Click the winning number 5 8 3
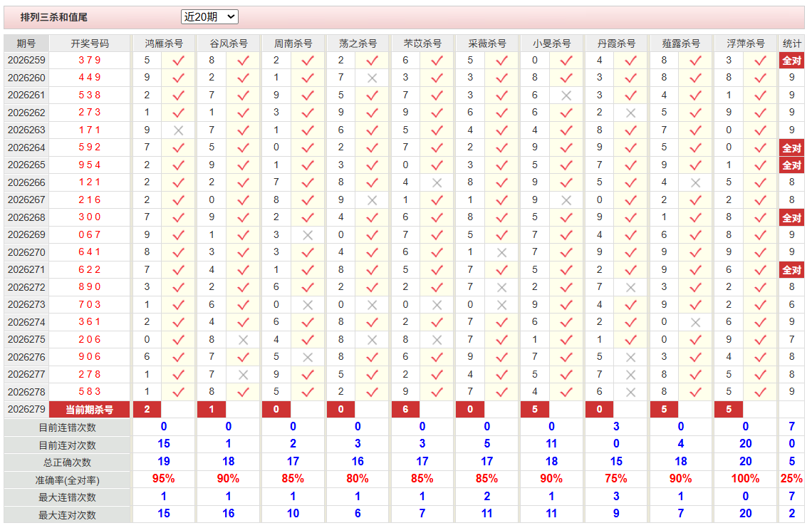The height and width of the screenshot is (528, 812). [90, 392]
